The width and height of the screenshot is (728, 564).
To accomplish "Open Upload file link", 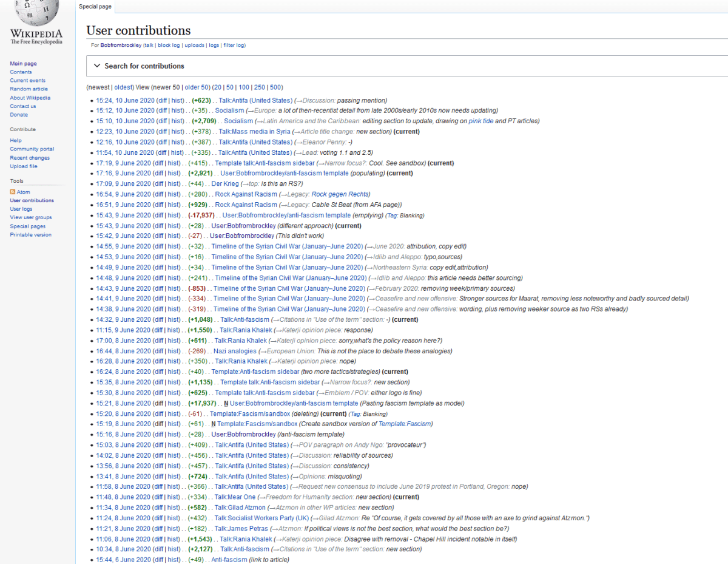I will click(x=24, y=166).
